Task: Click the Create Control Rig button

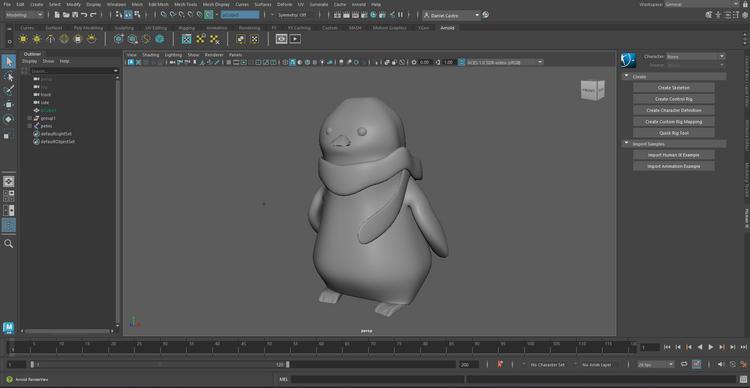Action: click(x=673, y=99)
